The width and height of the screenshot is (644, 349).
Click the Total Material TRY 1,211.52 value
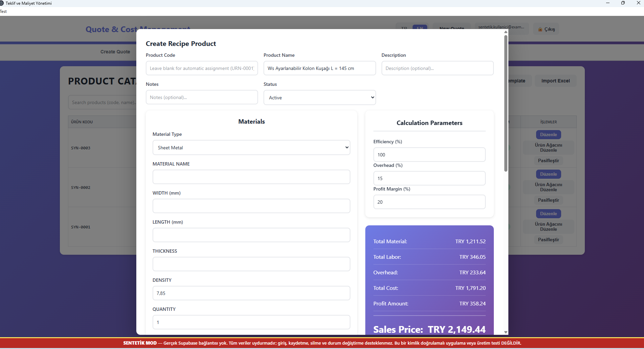tap(470, 241)
